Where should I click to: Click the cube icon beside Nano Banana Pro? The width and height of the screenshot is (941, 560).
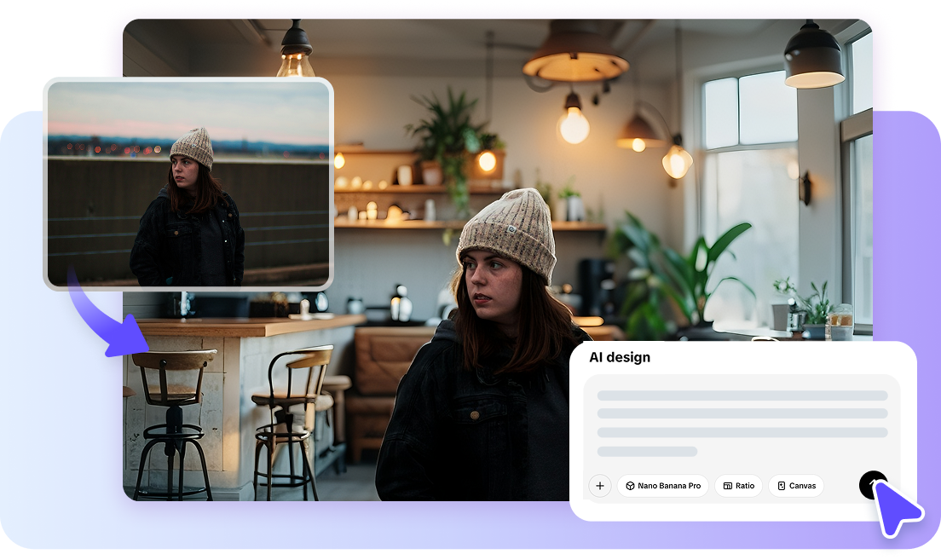[630, 486]
